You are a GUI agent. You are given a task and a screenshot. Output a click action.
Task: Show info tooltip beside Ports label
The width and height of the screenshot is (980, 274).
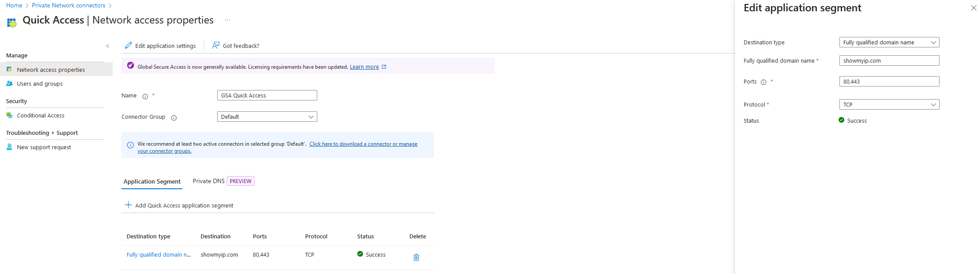pos(763,82)
